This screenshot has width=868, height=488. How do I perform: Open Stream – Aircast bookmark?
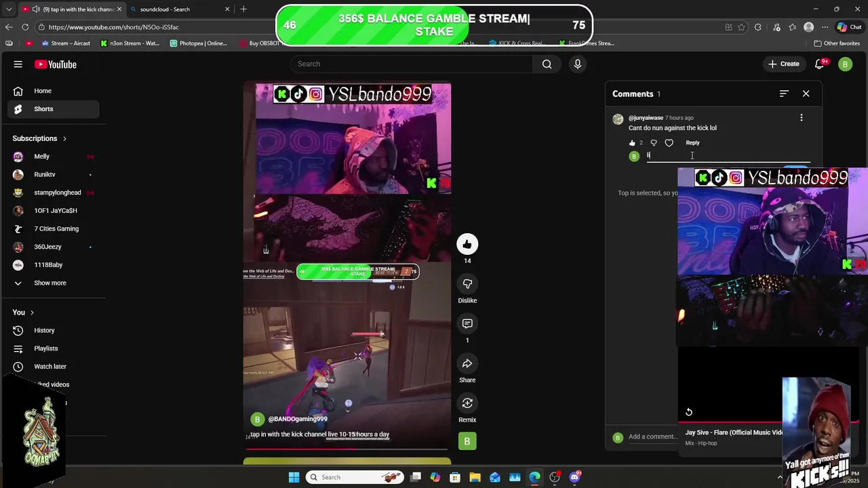(66, 43)
